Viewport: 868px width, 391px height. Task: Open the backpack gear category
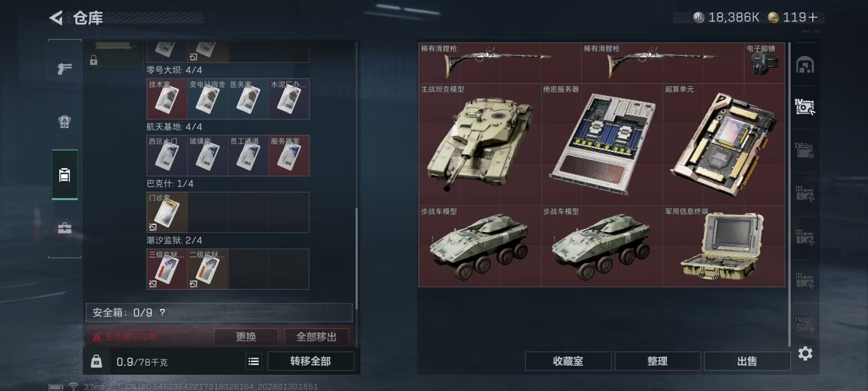[x=65, y=121]
